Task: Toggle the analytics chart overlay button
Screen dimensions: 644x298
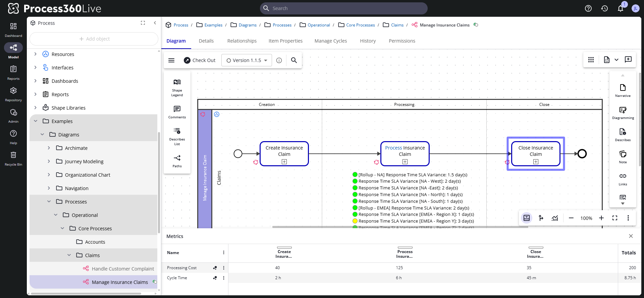Action: 555,218
